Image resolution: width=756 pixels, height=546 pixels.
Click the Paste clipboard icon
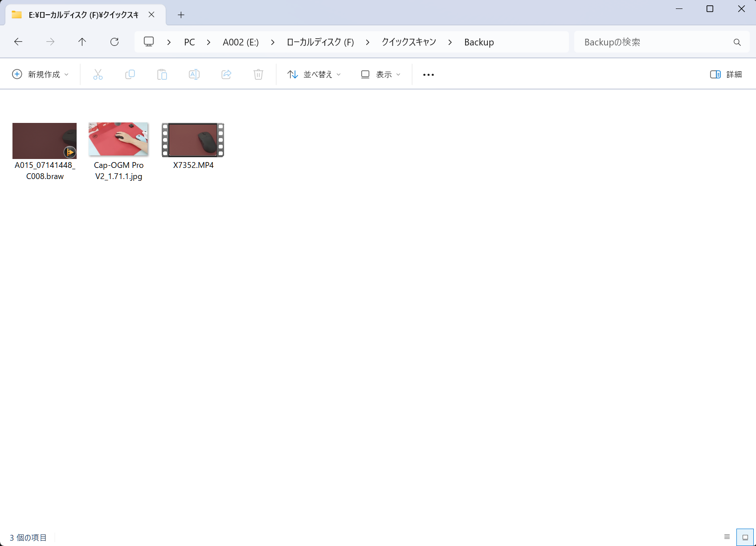tap(162, 74)
